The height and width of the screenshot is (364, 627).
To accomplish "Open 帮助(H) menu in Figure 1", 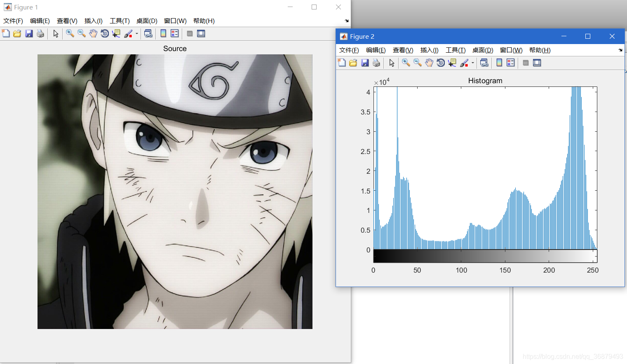I will (x=204, y=21).
